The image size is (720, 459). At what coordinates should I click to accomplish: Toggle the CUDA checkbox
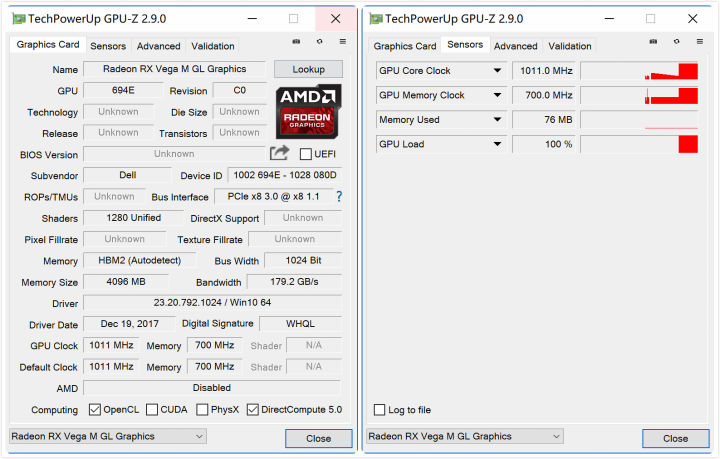pos(152,409)
